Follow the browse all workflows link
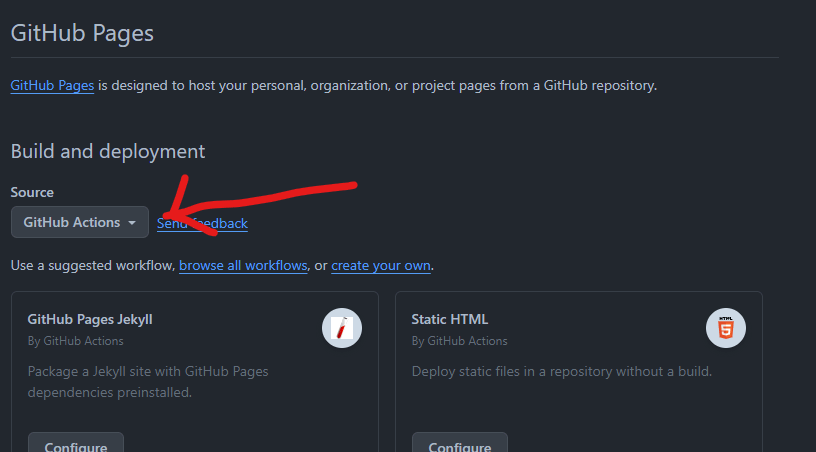 [x=243, y=265]
